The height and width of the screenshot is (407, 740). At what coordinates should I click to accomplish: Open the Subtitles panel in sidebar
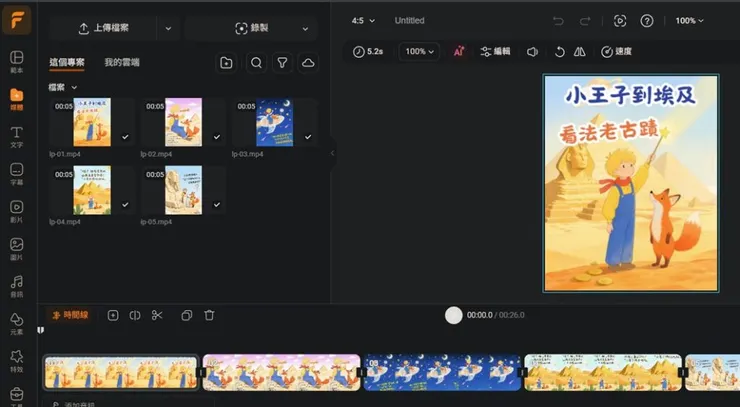(17, 174)
